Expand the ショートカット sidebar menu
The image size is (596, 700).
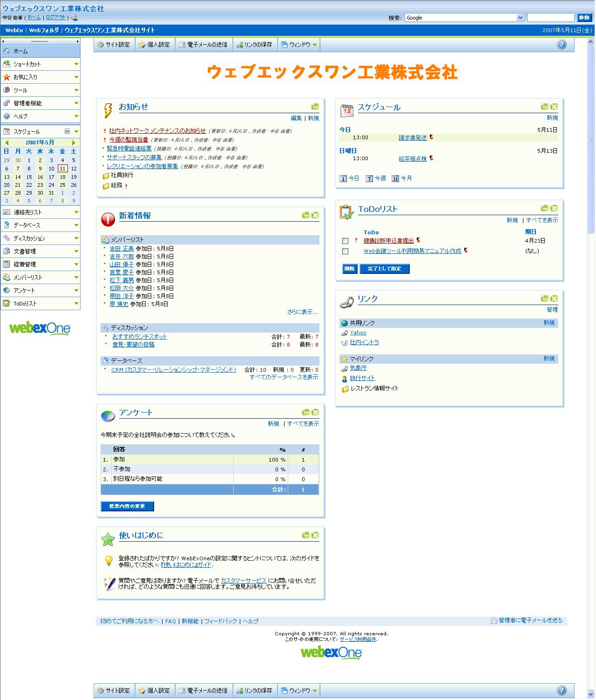[x=76, y=64]
